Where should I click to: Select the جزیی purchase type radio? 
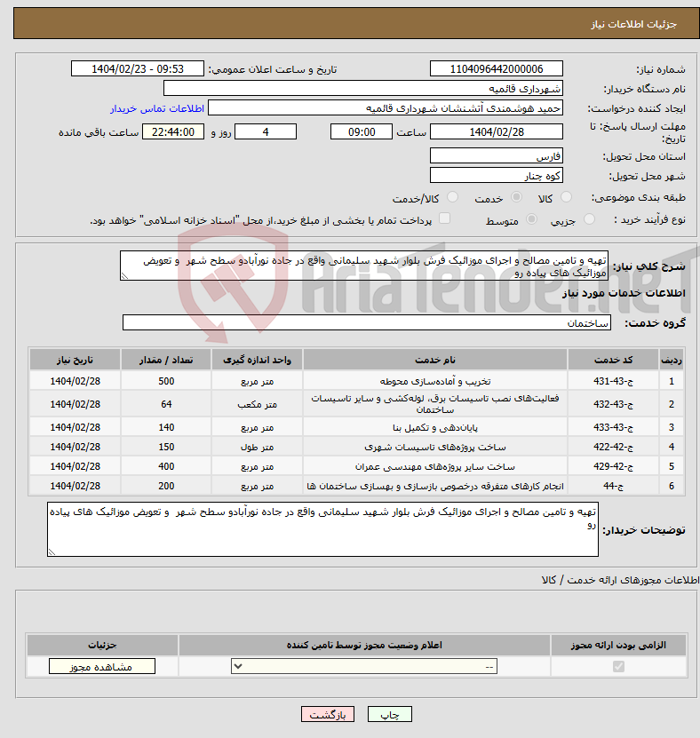click(589, 219)
